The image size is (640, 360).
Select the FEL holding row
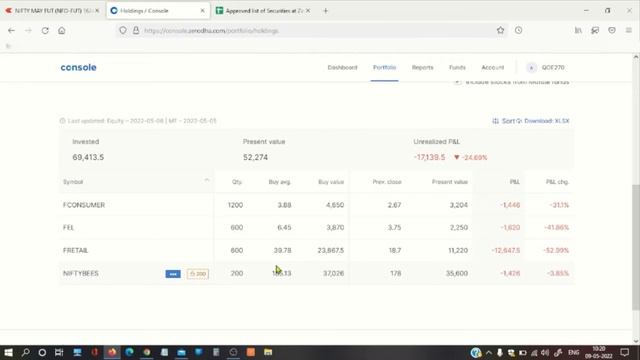click(316, 228)
